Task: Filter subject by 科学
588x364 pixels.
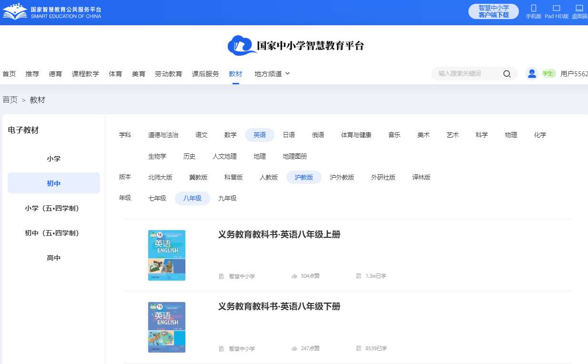Action: coord(482,135)
